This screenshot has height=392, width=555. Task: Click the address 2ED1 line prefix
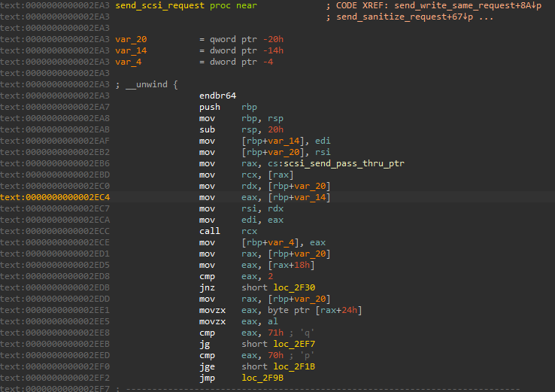(x=55, y=254)
